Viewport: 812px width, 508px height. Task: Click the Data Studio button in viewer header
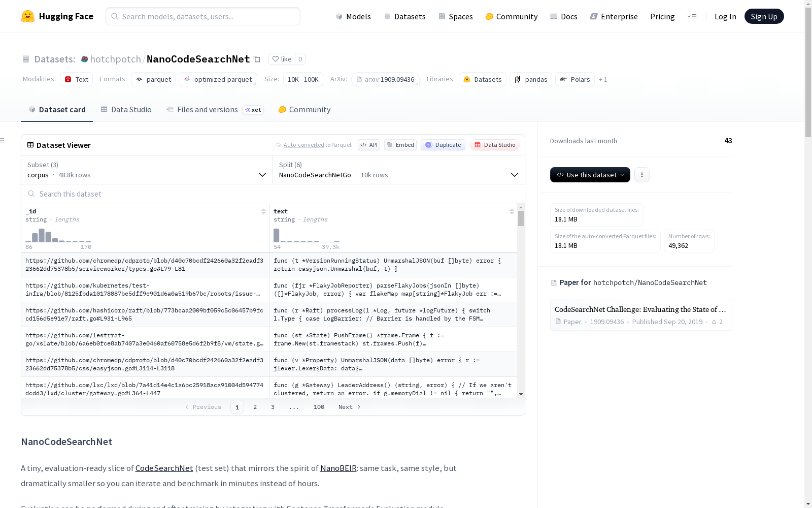(494, 145)
